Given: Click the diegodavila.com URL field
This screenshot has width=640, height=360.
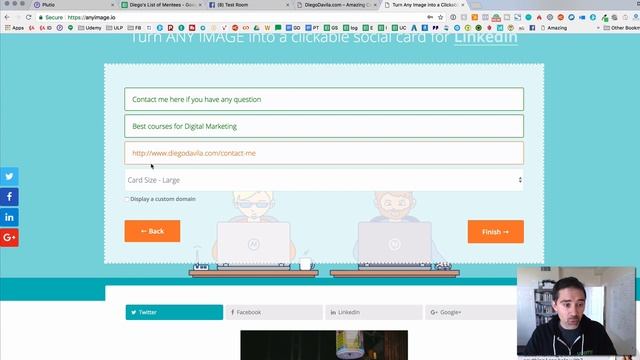Looking at the screenshot, I should coord(324,153).
